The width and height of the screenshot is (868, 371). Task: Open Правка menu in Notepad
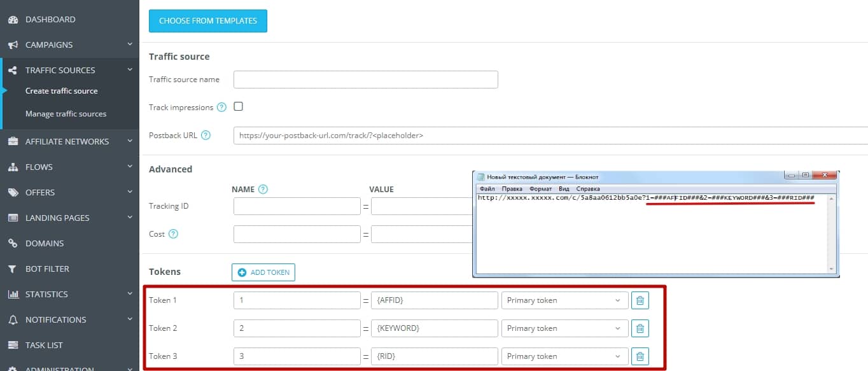point(512,189)
